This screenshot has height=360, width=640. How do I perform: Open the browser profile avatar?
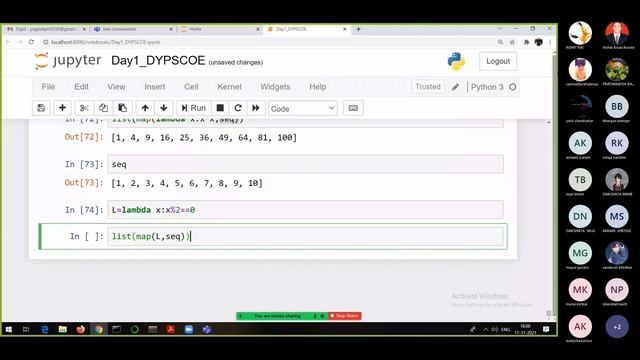pyautogui.click(x=538, y=42)
